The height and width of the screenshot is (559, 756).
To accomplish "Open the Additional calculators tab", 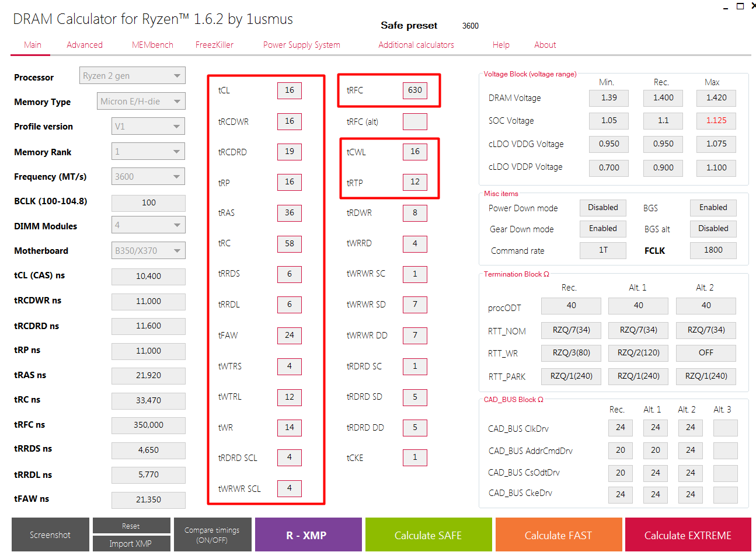I will 416,45.
